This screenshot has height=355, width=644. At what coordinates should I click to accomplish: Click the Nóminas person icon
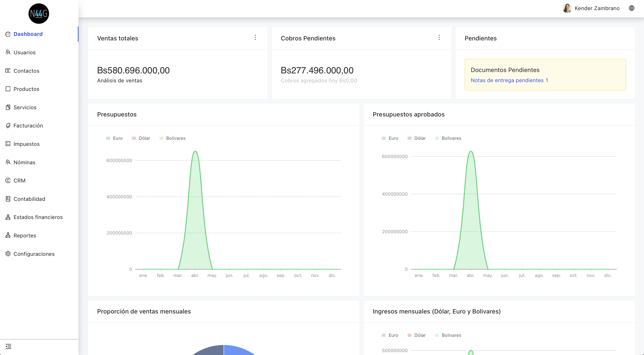click(8, 162)
